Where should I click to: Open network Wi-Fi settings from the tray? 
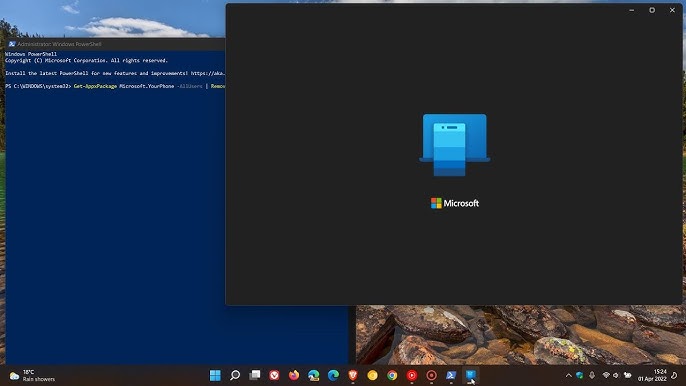(x=606, y=375)
